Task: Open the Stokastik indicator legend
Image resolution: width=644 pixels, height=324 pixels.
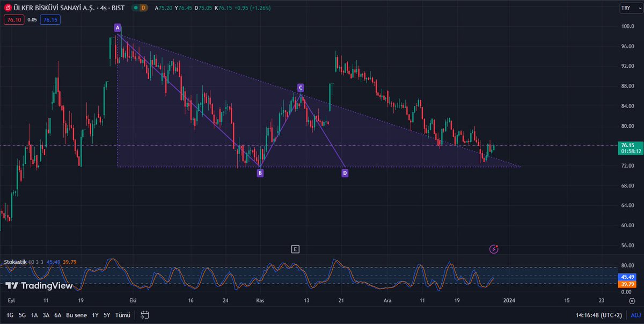Action: point(15,262)
